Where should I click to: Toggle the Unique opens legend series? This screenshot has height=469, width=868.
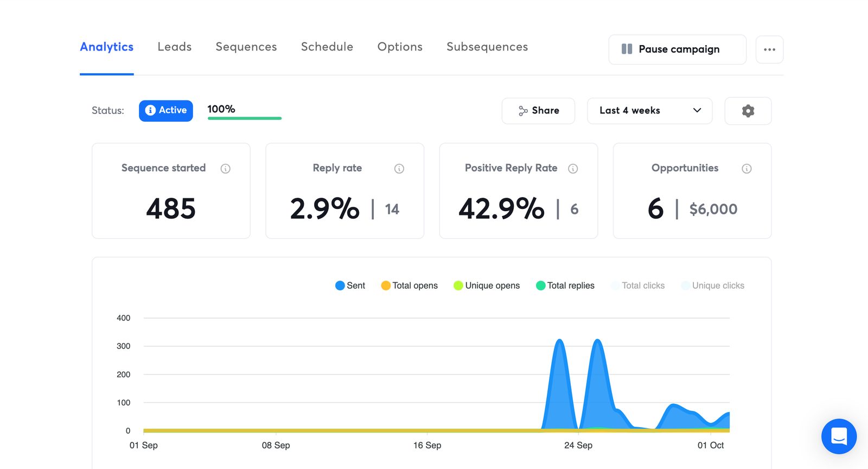pyautogui.click(x=487, y=286)
